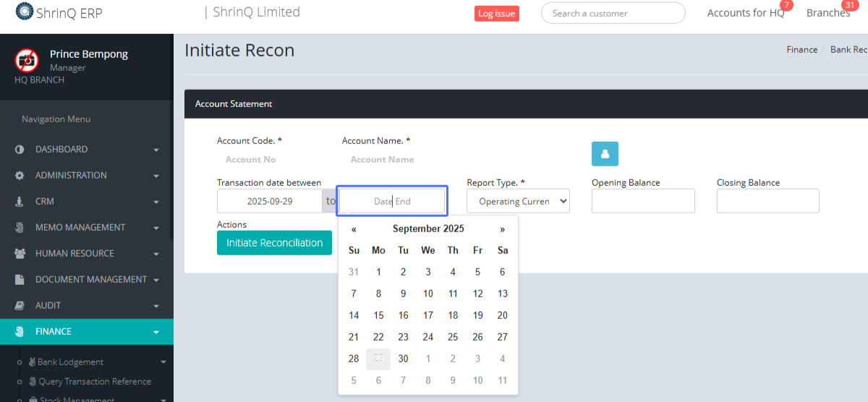Click the Document Management file icon
The height and width of the screenshot is (402, 868).
20,280
